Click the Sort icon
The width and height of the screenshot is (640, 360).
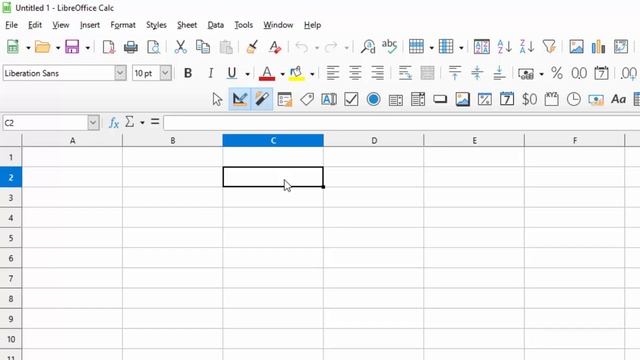(x=482, y=47)
